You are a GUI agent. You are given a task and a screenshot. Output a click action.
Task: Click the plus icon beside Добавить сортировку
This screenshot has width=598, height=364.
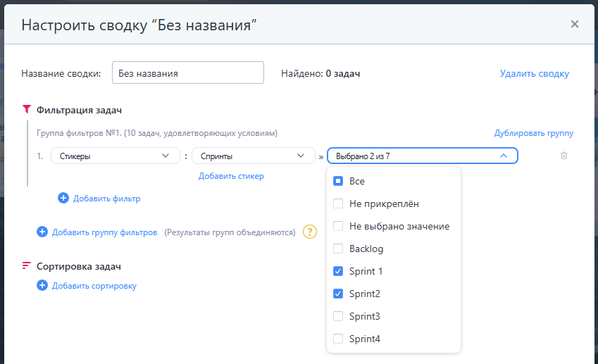42,286
